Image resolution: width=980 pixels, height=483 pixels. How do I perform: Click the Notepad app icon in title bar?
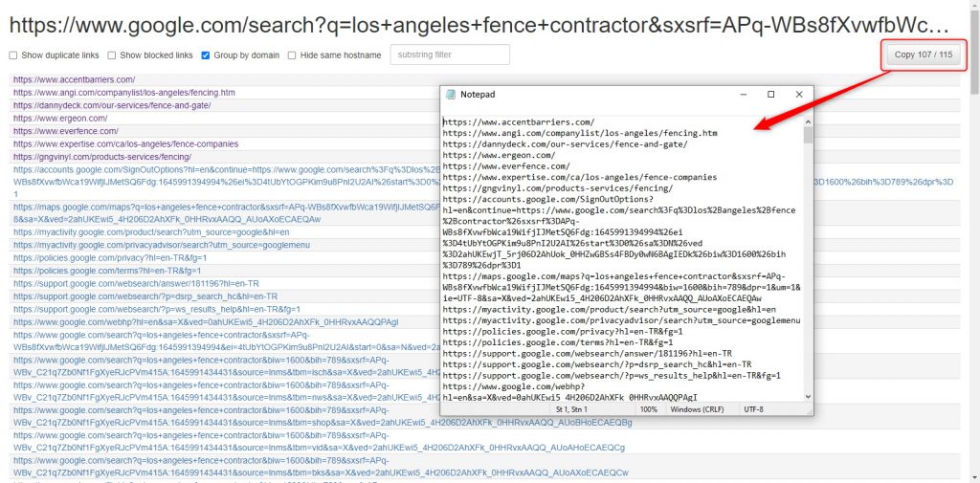click(451, 95)
